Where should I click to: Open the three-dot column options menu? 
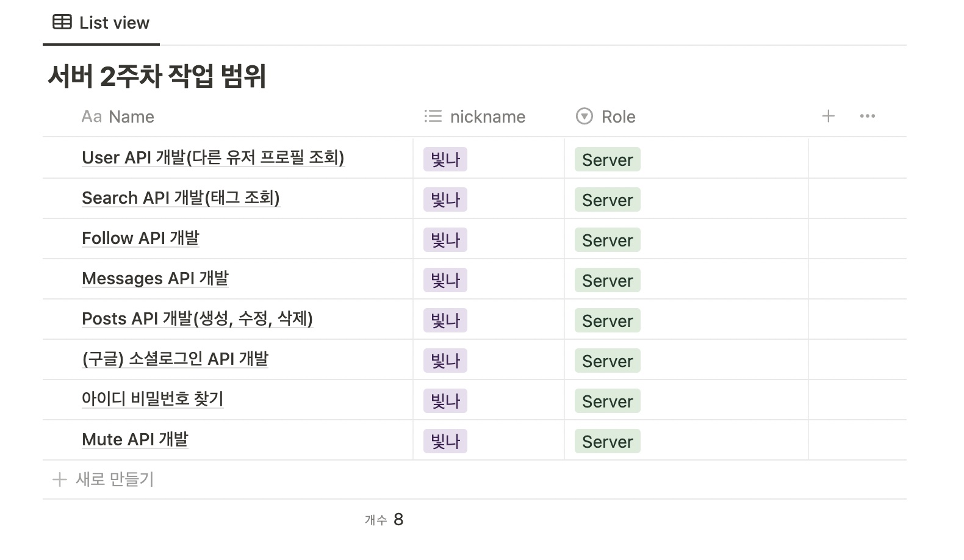(867, 116)
